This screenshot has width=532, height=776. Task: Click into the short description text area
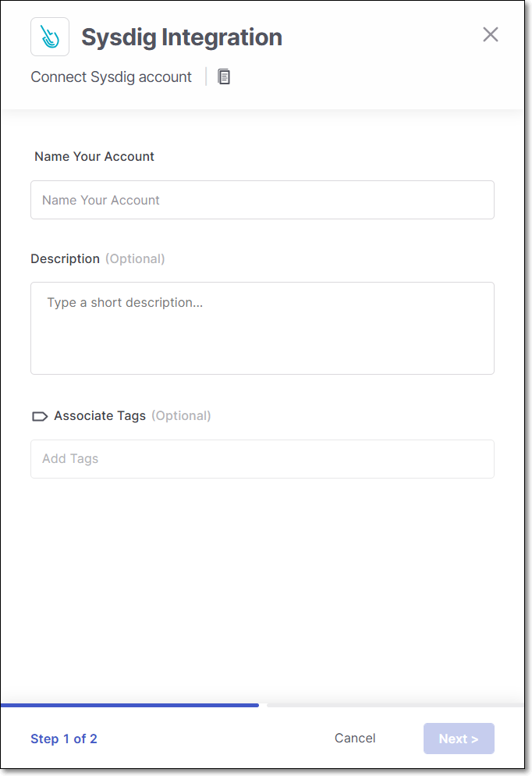(x=263, y=328)
